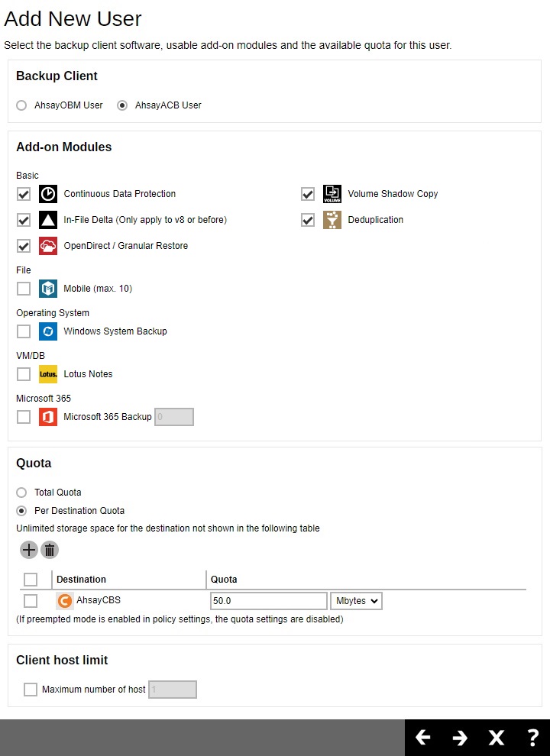Uncheck the Deduplication checkbox
Viewport: 550px width, 756px height.
coord(308,220)
